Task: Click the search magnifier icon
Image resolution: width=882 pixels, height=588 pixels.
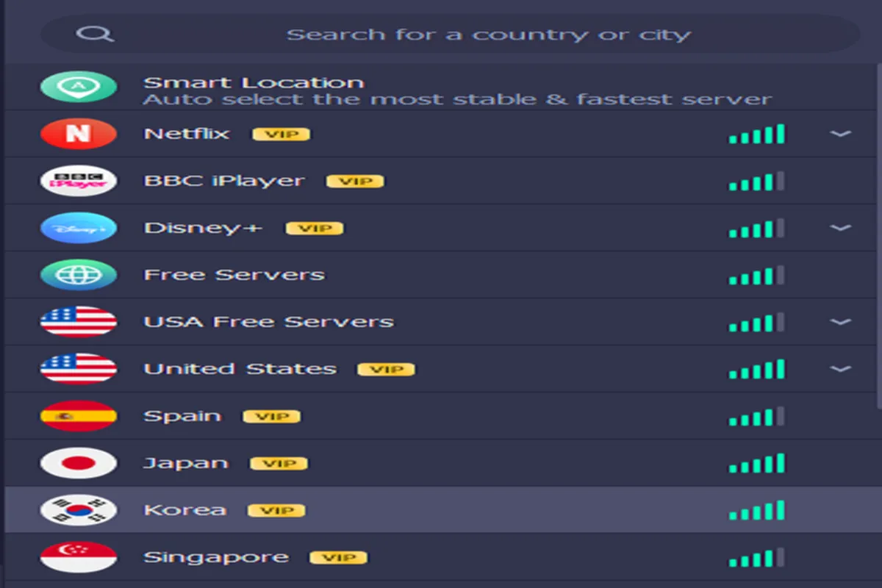Action: [x=96, y=34]
